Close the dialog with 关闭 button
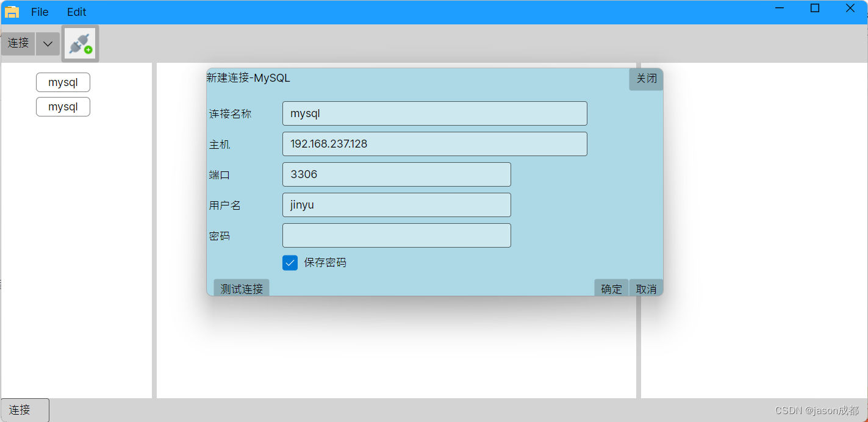The image size is (868, 422). [x=646, y=79]
